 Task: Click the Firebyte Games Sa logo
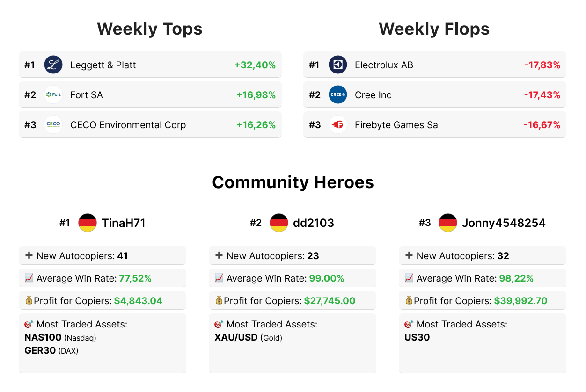(338, 125)
